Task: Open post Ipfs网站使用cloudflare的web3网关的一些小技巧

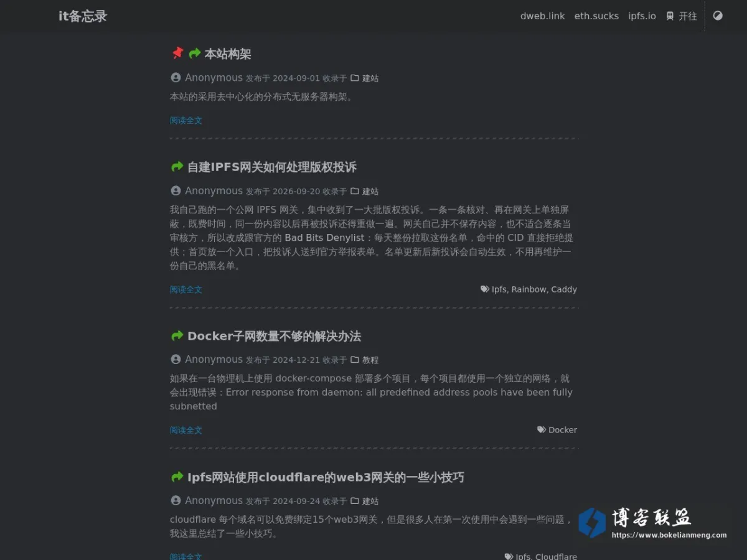Action: [x=326, y=478]
